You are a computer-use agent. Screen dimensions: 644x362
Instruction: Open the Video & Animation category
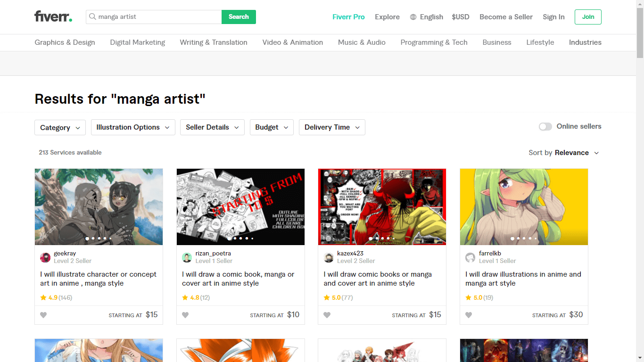point(293,42)
